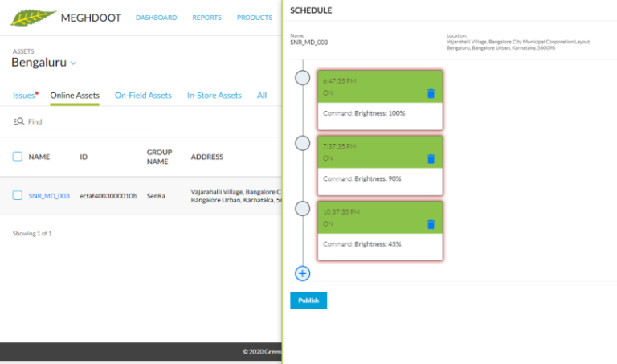Select timeline circle for 7:37:35 PM entry
The height and width of the screenshot is (364, 617).
pyautogui.click(x=303, y=143)
